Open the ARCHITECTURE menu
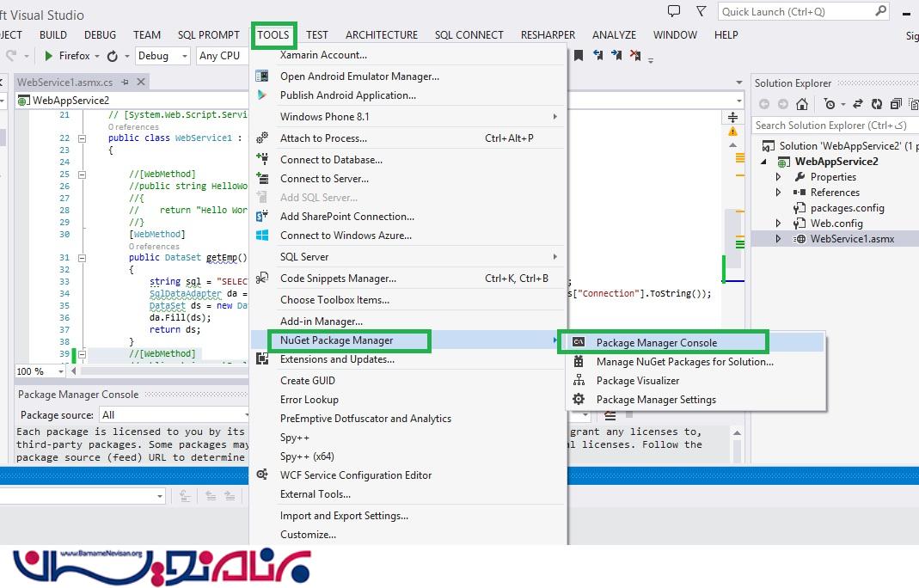Image resolution: width=919 pixels, height=588 pixels. [x=381, y=34]
